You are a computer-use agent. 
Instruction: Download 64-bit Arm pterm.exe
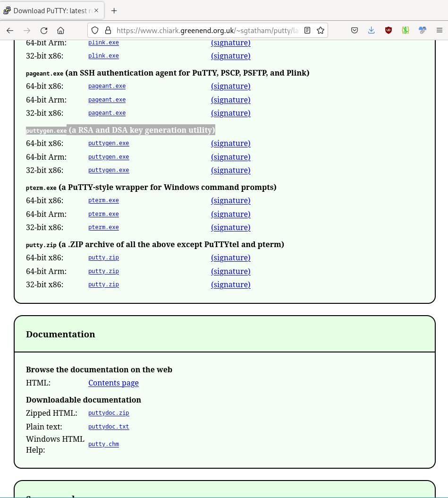click(103, 214)
